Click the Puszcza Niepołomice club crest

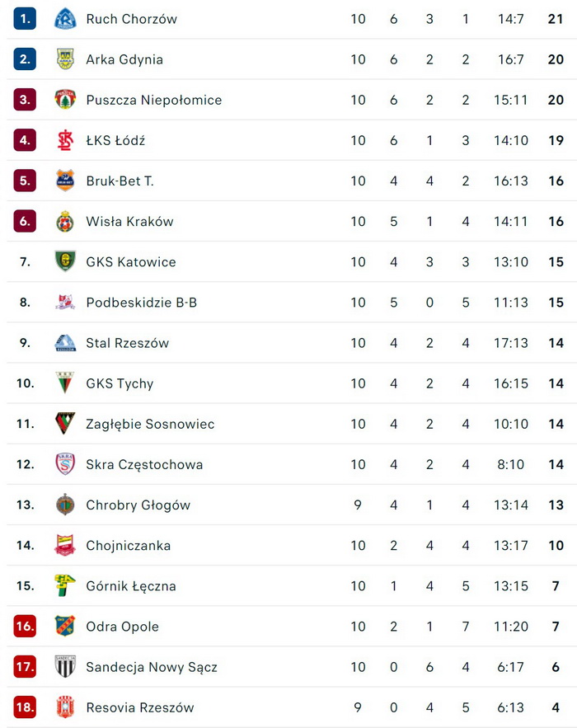(65, 100)
